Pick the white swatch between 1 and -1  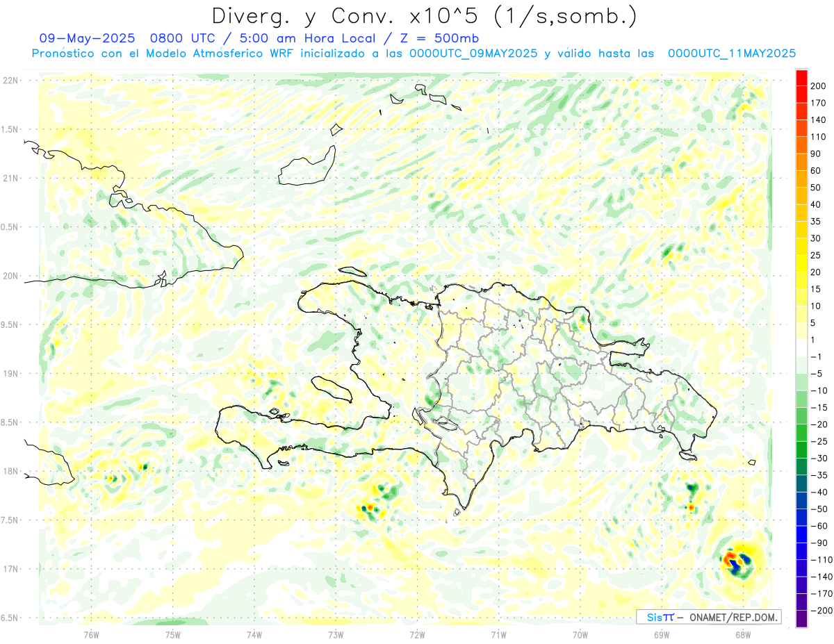coord(801,348)
